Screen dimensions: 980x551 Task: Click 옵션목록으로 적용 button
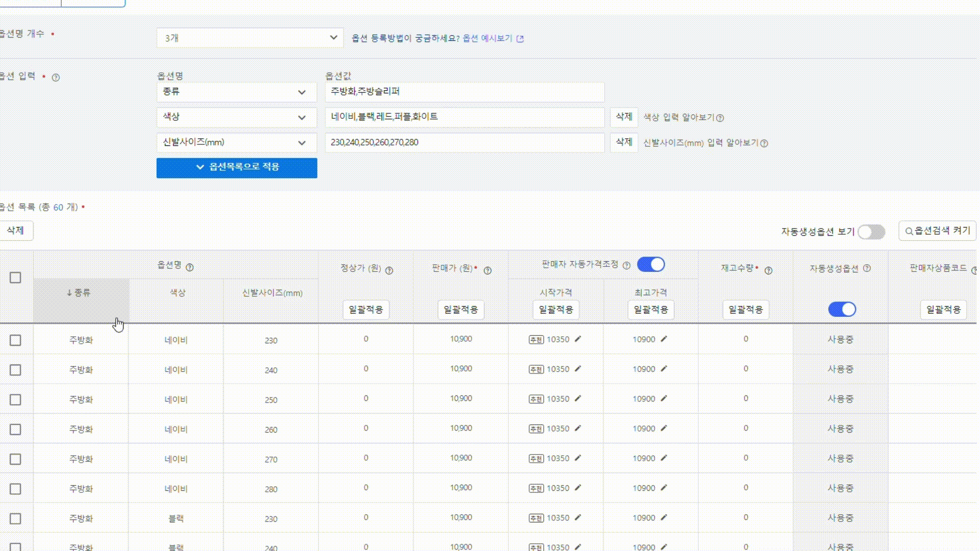tap(237, 168)
